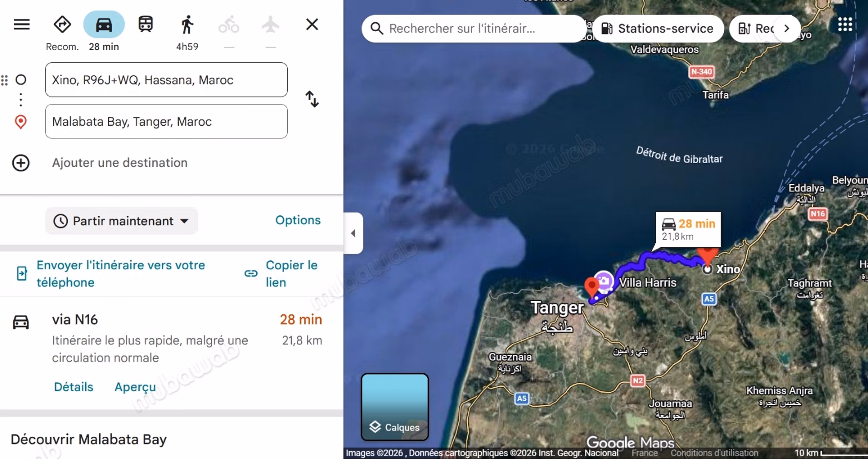Open the Calques layers thumbnail

click(395, 407)
